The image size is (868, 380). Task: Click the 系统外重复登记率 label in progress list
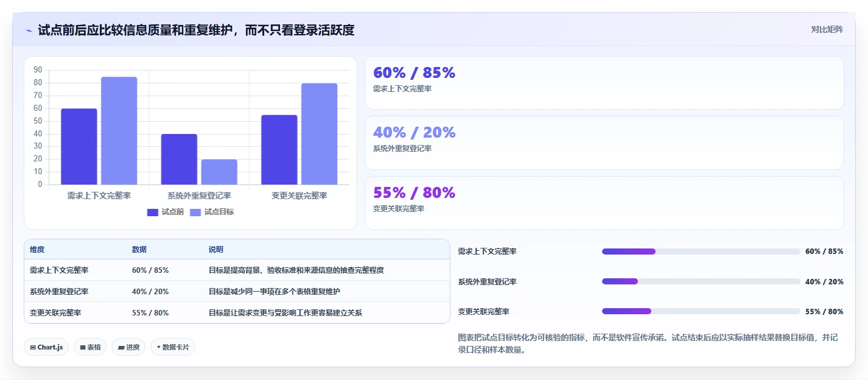[487, 282]
